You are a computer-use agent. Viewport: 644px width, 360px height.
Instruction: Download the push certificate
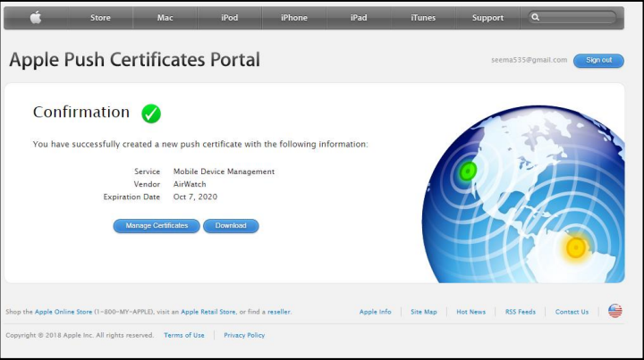point(231,226)
